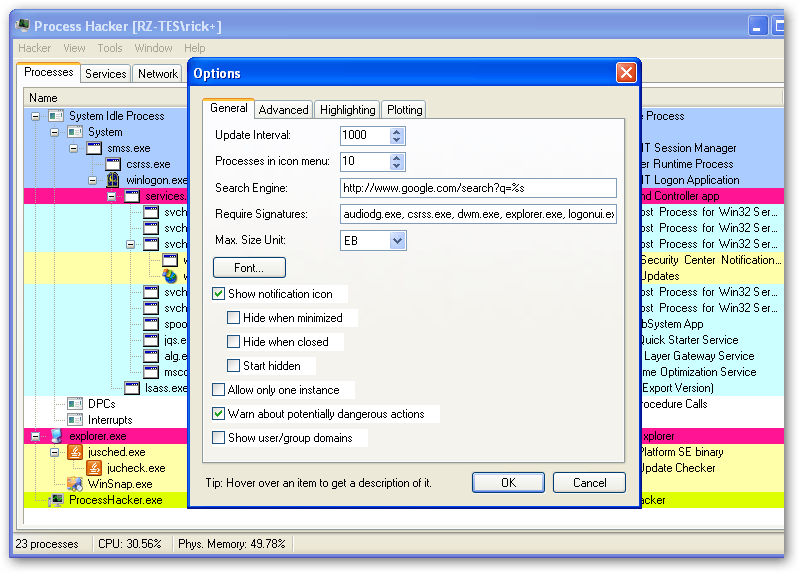Collapse the winlogon.exe tree node
799x573 pixels.
(92, 180)
